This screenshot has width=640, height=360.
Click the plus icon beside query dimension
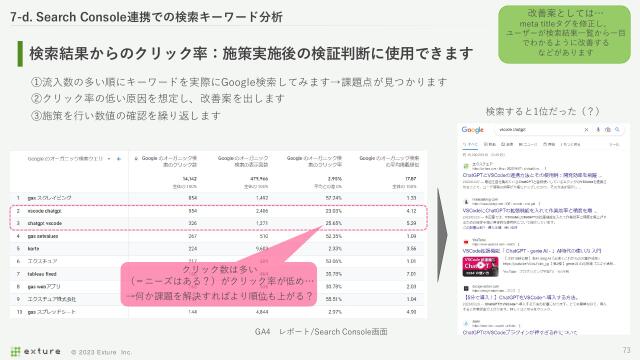tap(119, 159)
